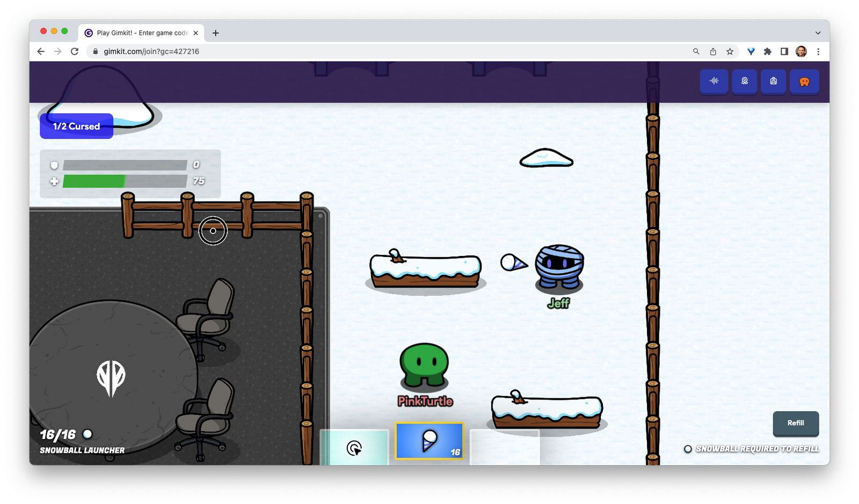Open the Chrome profile avatar
Screen dimensions: 859x504
(x=801, y=52)
